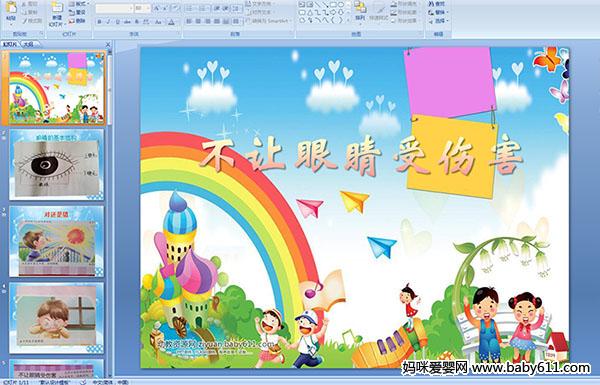The image size is (600, 385).
Task: Select slide 1 rainbow thumbnail
Action: [57, 88]
